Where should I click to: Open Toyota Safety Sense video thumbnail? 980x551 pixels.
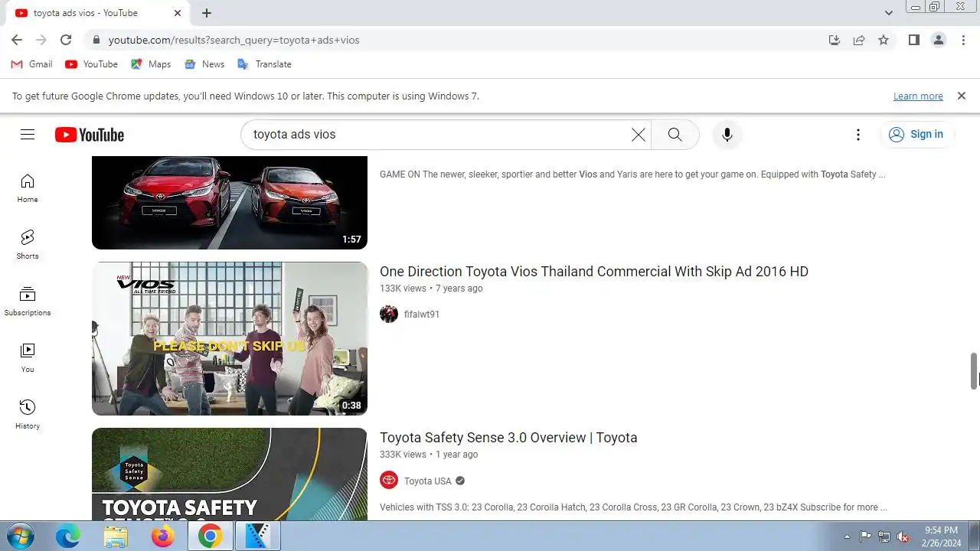(x=230, y=474)
